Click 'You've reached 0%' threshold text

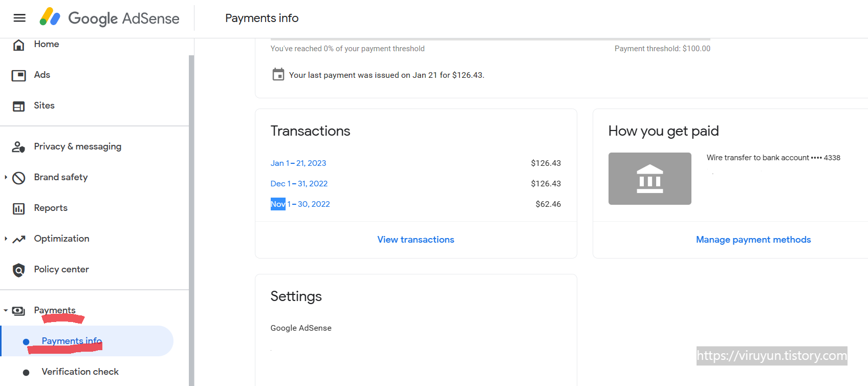[348, 49]
